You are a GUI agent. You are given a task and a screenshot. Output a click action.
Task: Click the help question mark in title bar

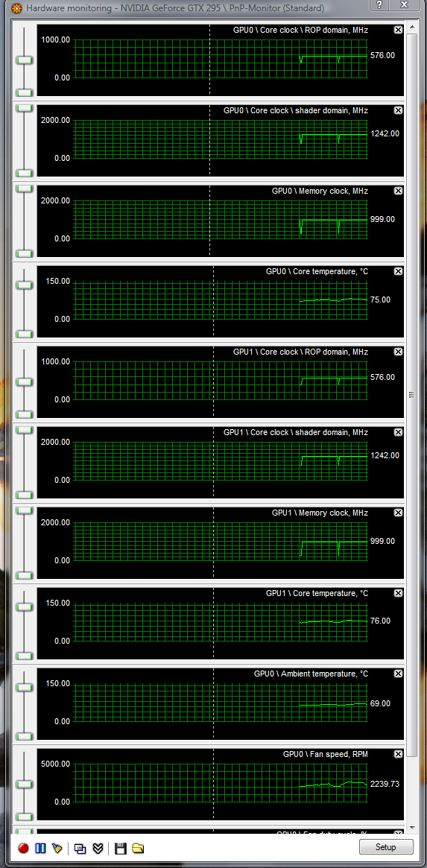point(378,7)
